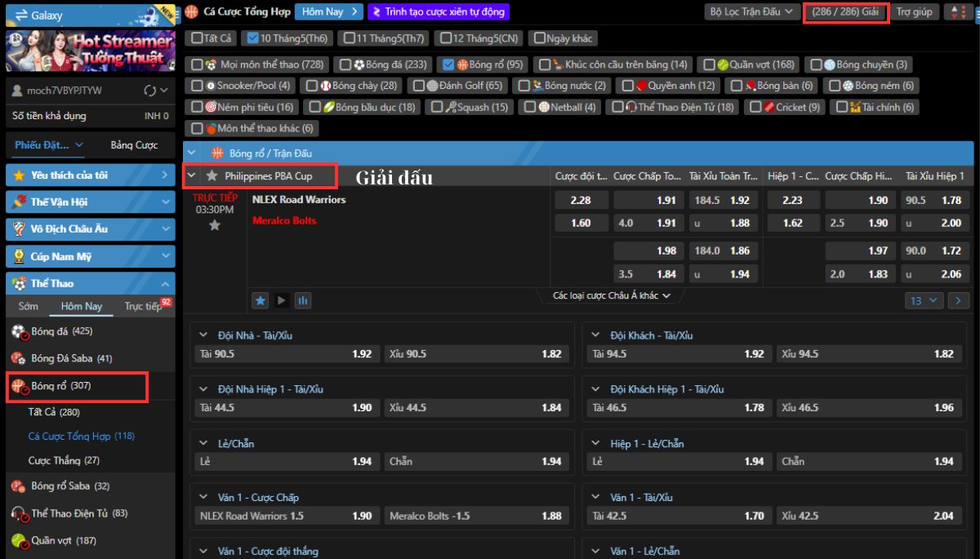Select odds 2.28 for NLEX Road Warriors
Image resolution: width=980 pixels, height=559 pixels.
[580, 200]
